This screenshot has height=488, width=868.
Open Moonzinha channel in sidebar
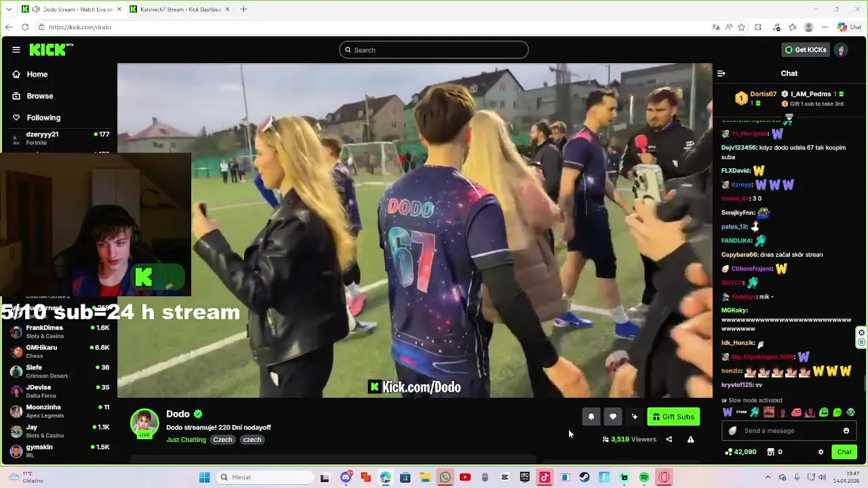click(60, 411)
